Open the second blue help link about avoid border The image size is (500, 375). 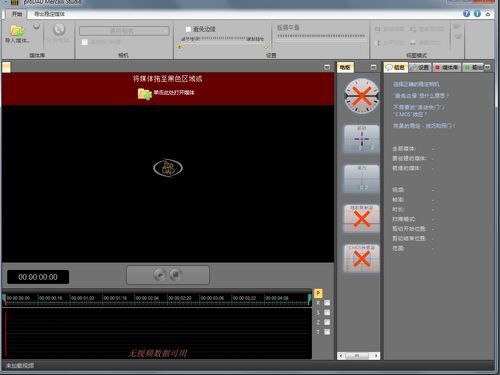[421, 96]
